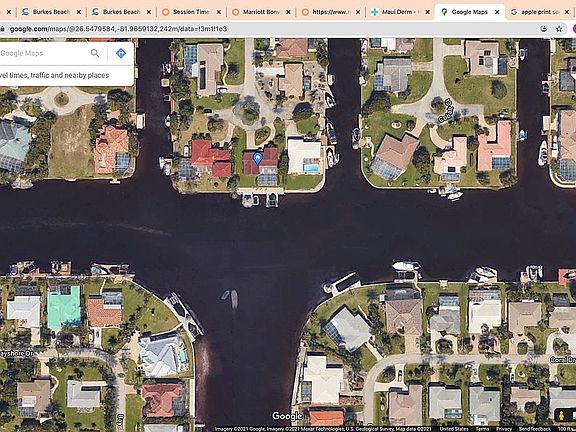Close the Google Maps tab

click(497, 12)
